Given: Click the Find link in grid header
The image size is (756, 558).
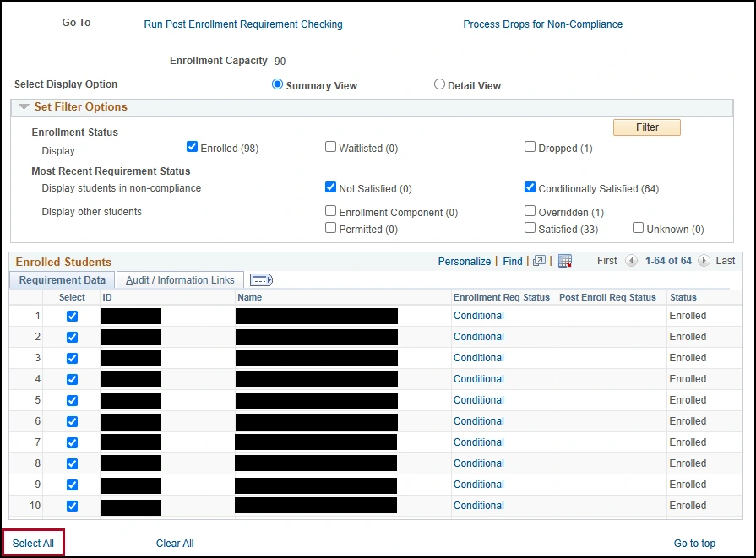Looking at the screenshot, I should (513, 261).
